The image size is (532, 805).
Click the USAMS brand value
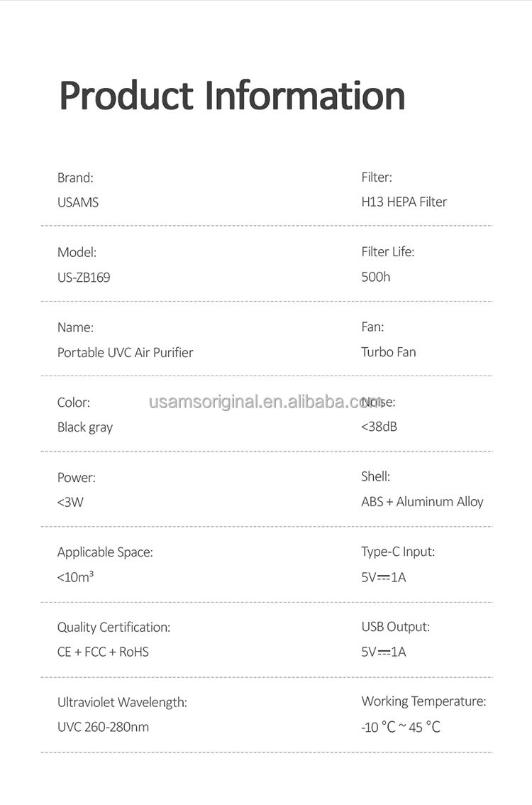click(78, 202)
